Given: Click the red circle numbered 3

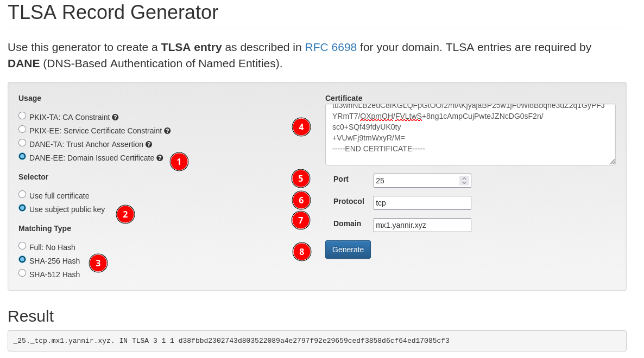Looking at the screenshot, I should [x=98, y=263].
